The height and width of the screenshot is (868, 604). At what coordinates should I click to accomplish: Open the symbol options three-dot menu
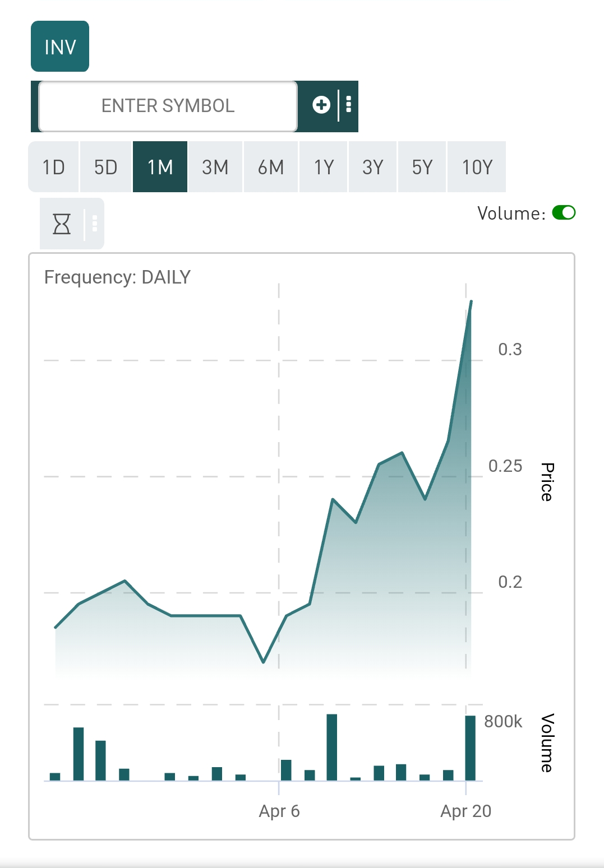pyautogui.click(x=349, y=105)
